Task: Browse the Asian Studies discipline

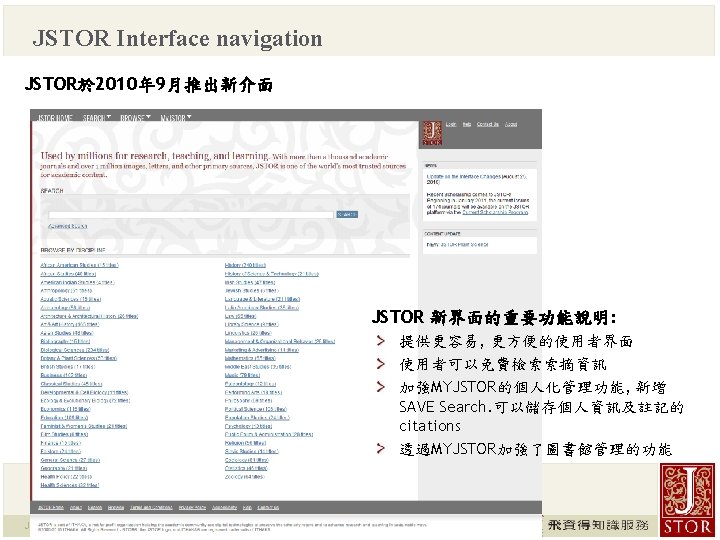Action: [x=67, y=333]
